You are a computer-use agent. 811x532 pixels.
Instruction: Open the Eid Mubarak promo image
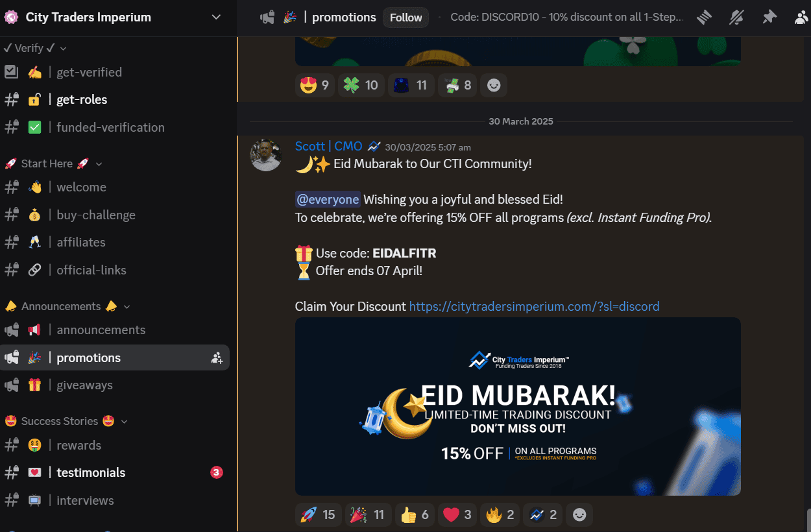point(518,406)
